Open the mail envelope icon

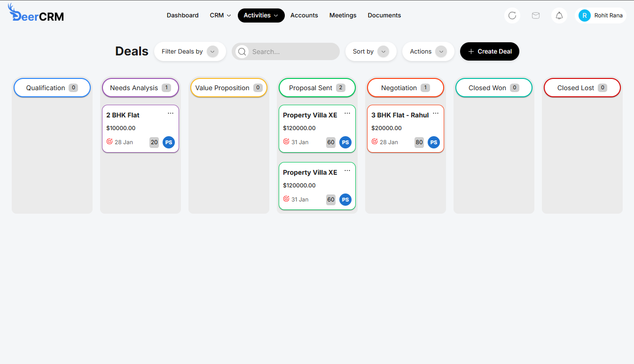(x=535, y=15)
